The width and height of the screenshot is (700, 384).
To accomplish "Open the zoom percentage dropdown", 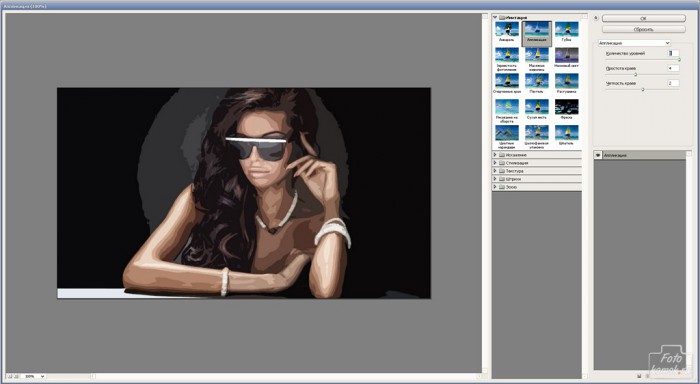I will (x=33, y=376).
